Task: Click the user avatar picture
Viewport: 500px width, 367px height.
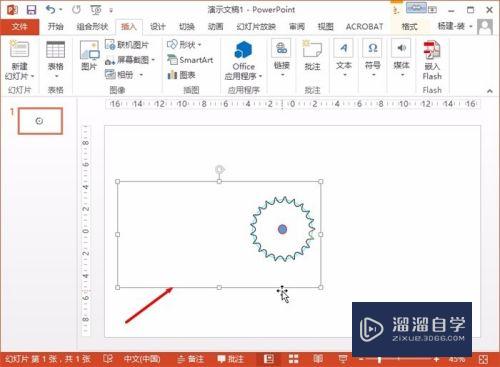Action: point(485,27)
